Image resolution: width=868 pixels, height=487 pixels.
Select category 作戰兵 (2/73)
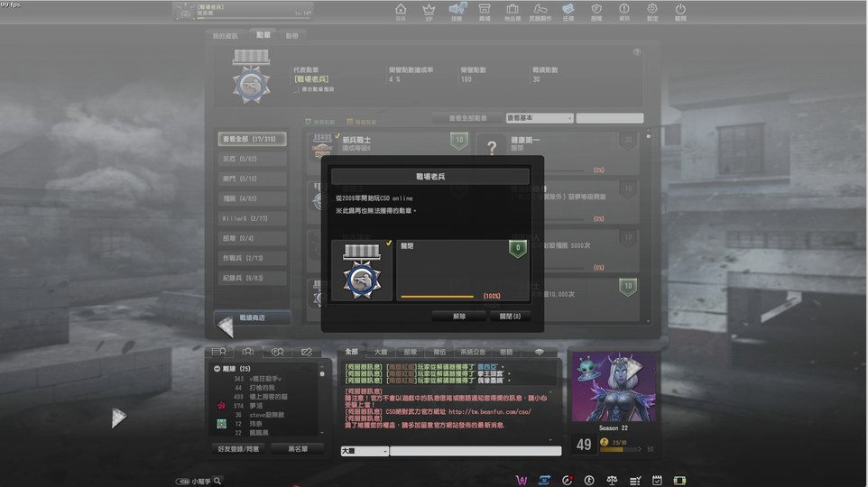(252, 259)
